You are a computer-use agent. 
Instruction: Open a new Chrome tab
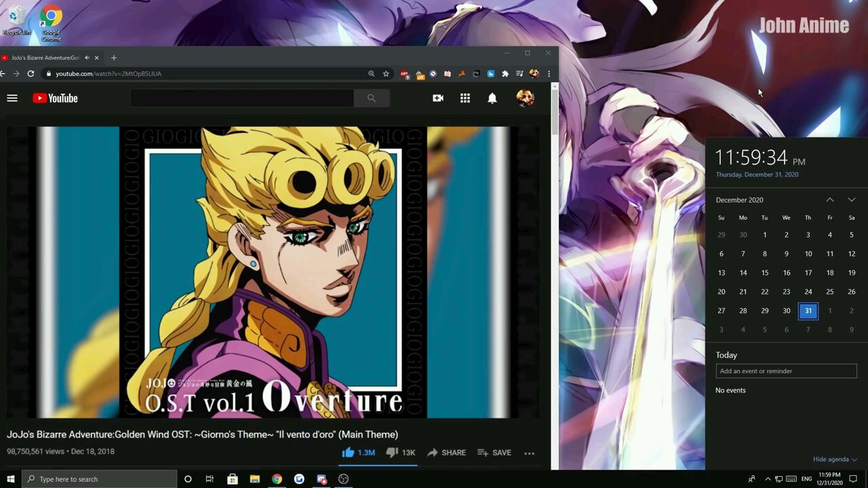tap(113, 58)
